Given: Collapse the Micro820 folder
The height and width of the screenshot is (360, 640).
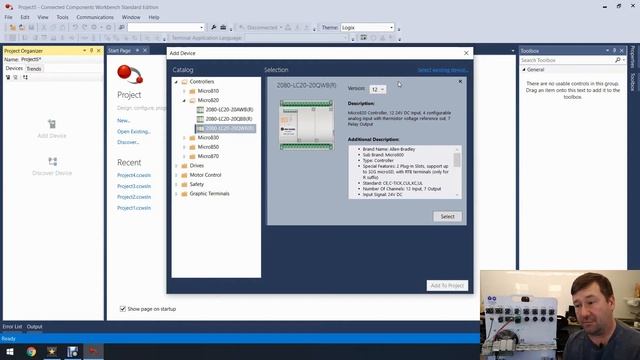Looking at the screenshot, I should pyautogui.click(x=184, y=100).
